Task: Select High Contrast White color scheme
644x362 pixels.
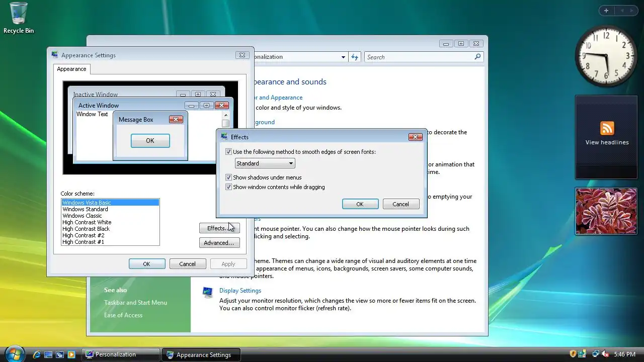Action: coord(110,222)
